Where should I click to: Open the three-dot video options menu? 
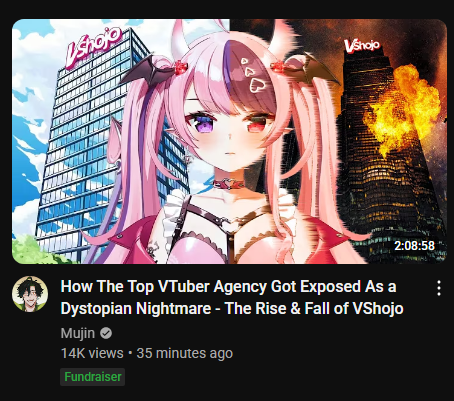pyautogui.click(x=439, y=288)
